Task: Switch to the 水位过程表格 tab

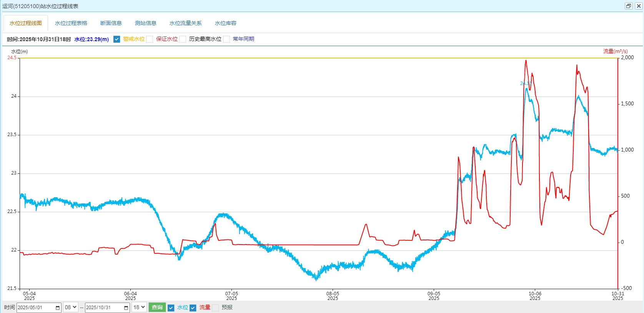Action: click(71, 23)
